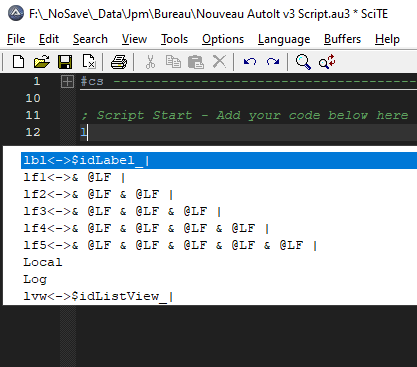Click the Cut scissors icon
The image size is (417, 367).
(150, 62)
